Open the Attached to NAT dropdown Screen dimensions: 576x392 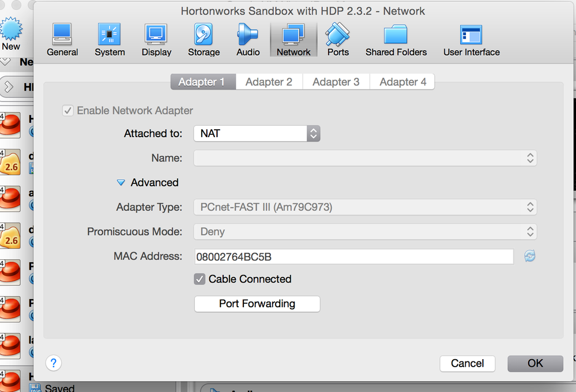(257, 134)
